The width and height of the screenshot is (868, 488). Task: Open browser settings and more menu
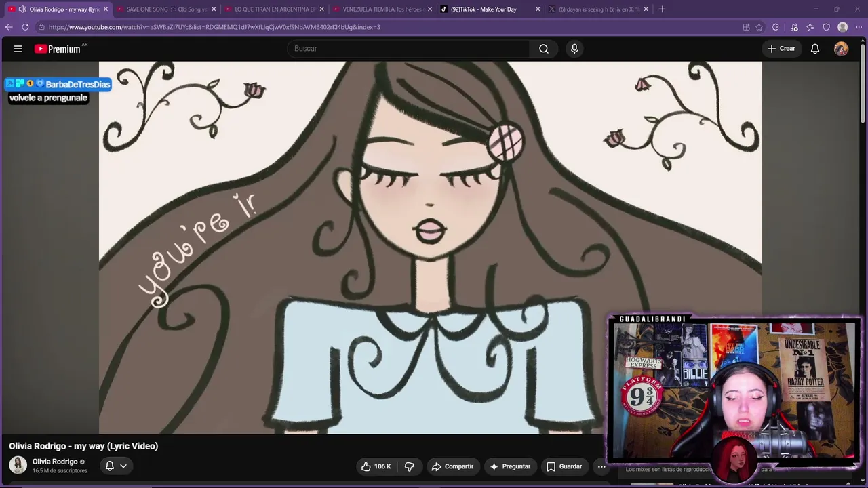click(x=859, y=27)
